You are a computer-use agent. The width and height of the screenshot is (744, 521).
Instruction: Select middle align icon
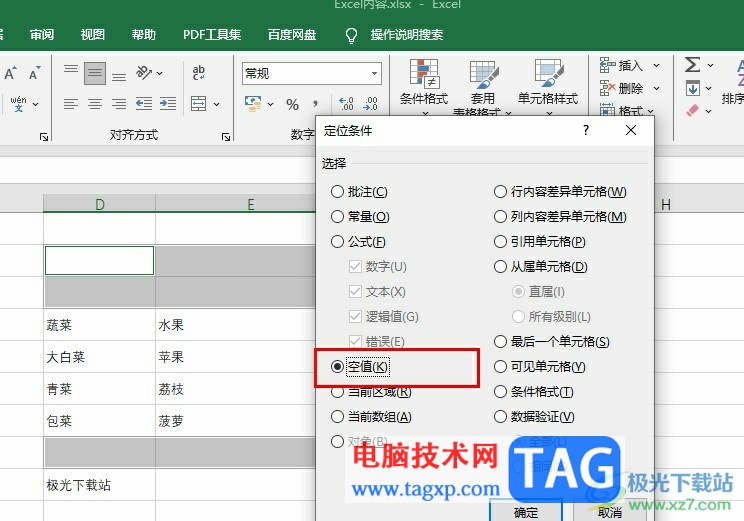[95, 73]
